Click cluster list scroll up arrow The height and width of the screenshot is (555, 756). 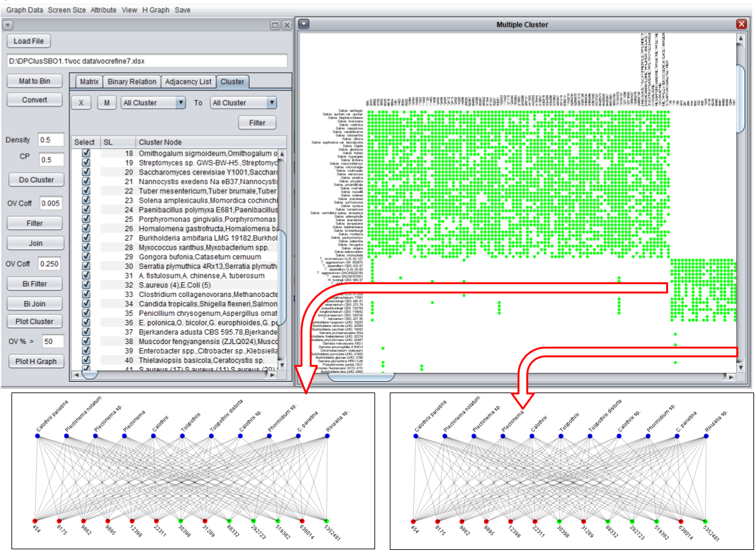coord(282,154)
